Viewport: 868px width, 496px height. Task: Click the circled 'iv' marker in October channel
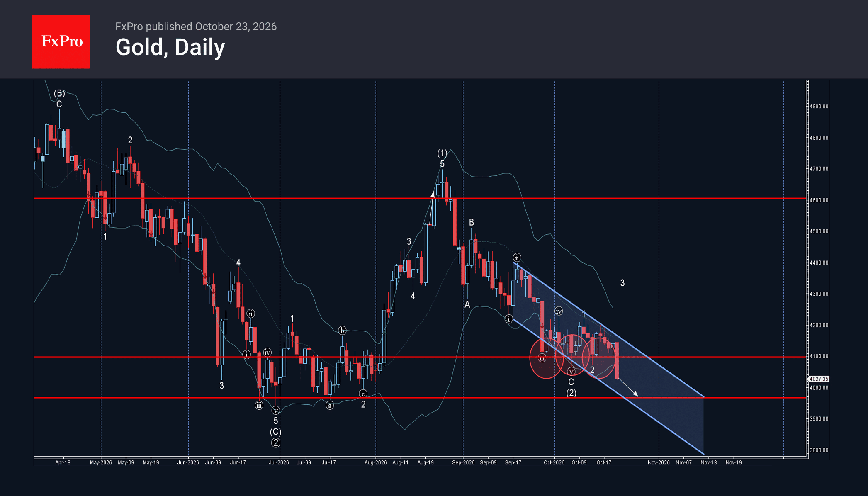pos(559,311)
